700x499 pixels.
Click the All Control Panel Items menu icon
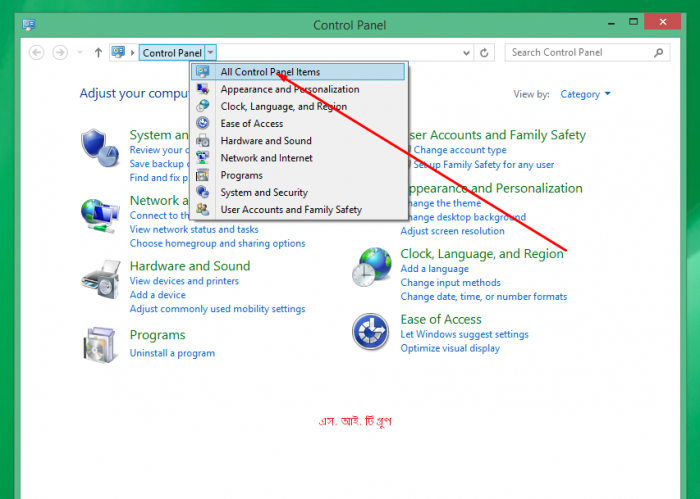pos(203,71)
